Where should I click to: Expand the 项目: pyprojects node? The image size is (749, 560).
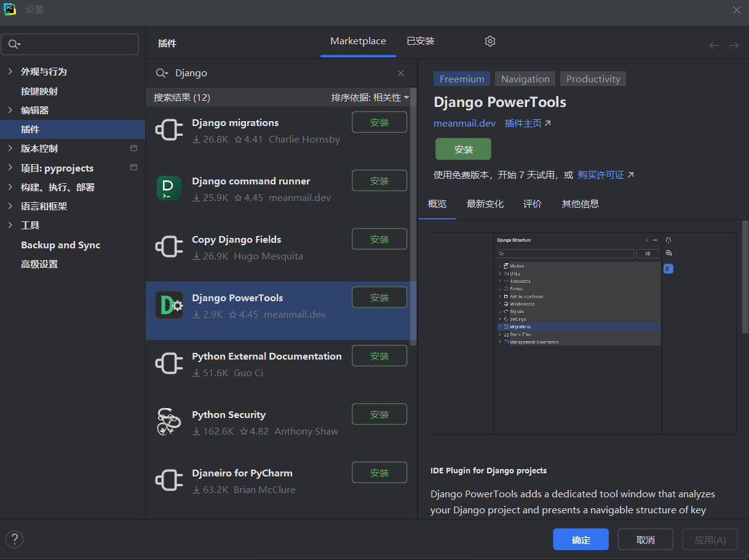pos(10,168)
